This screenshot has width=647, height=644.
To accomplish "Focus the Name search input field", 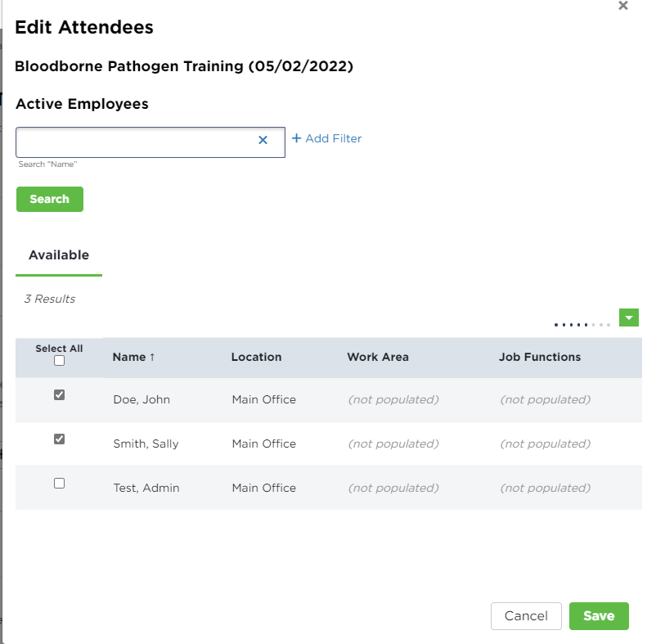I will 135,141.
